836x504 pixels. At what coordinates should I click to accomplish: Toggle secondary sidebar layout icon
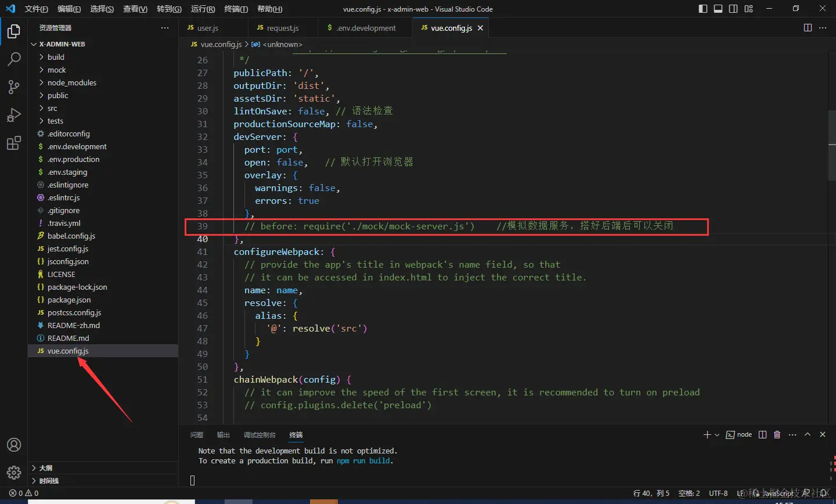tap(733, 9)
